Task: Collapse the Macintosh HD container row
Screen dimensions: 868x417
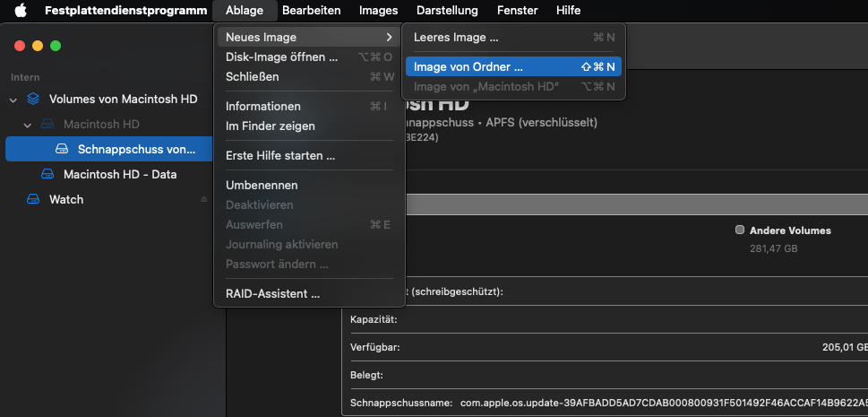Action: click(27, 125)
